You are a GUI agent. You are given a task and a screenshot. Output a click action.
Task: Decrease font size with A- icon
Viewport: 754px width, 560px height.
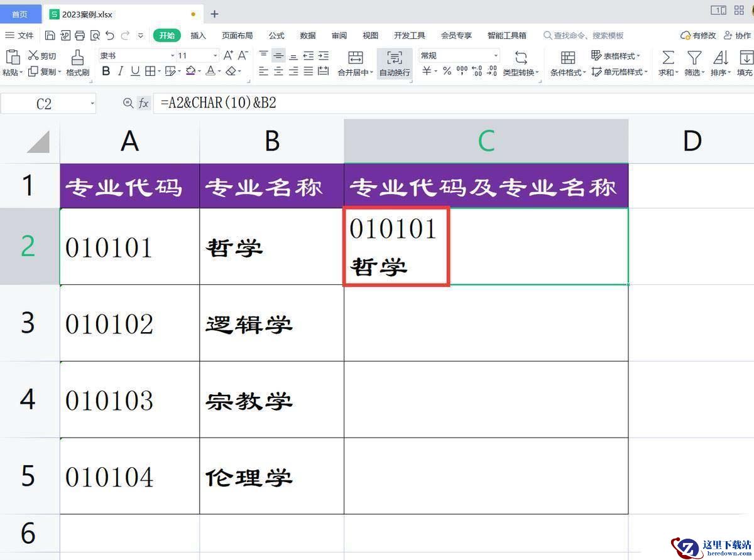coord(243,55)
